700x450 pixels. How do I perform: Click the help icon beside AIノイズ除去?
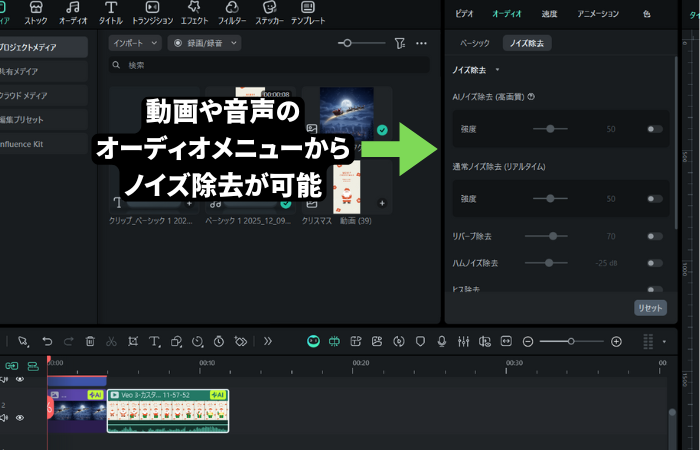click(531, 96)
